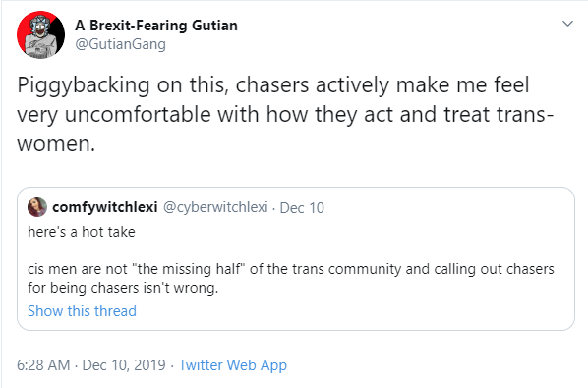This screenshot has width=588, height=388.
Task: Visit the A Brexit-Fearing Gutian profile name
Action: click(x=156, y=26)
